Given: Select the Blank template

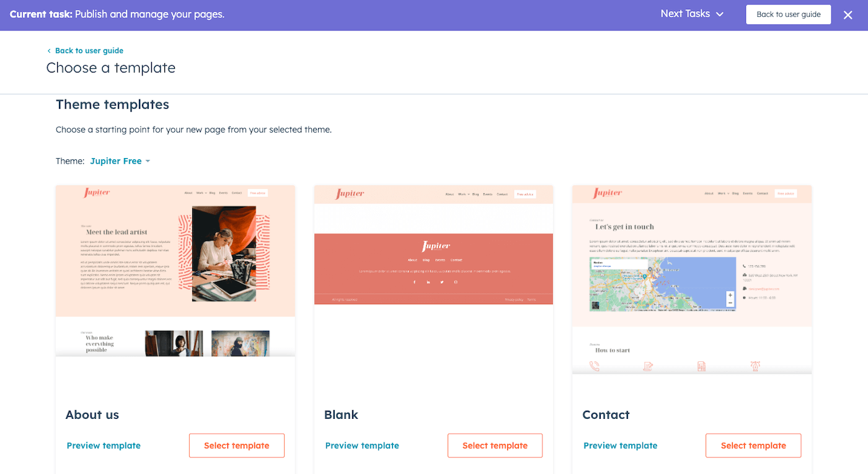Looking at the screenshot, I should click(495, 445).
